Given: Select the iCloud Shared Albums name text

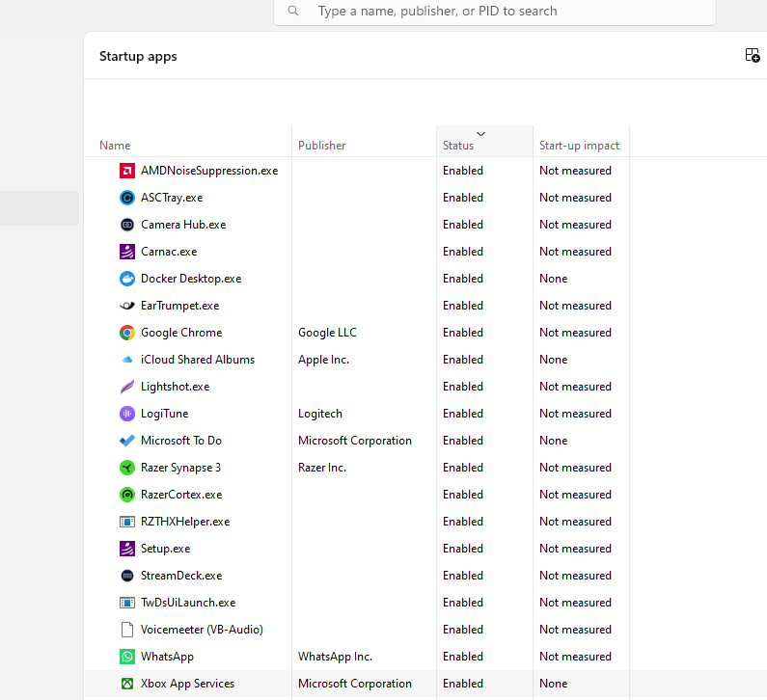Looking at the screenshot, I should (198, 360).
